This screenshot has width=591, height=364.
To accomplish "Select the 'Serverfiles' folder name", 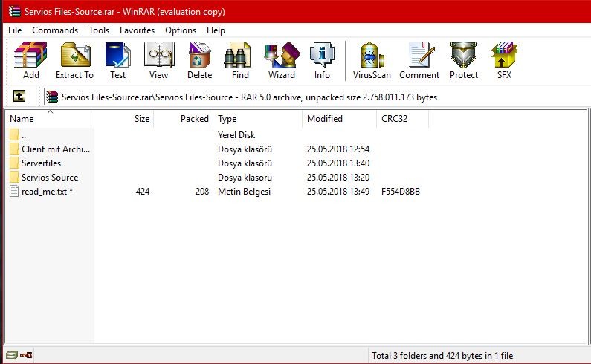I will click(x=41, y=163).
